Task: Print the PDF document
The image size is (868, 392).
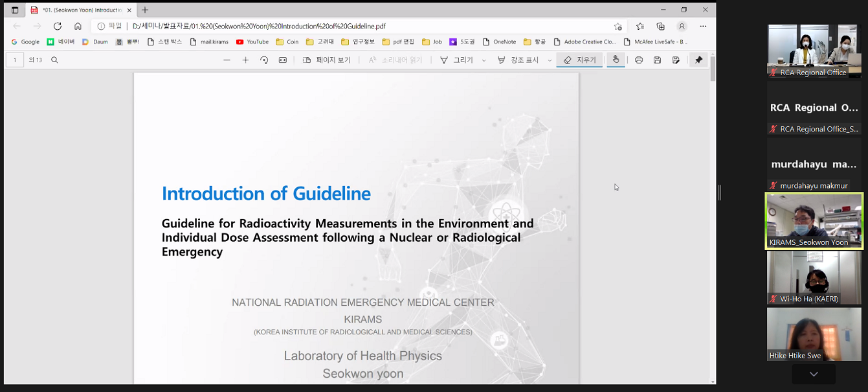Action: coord(639,60)
